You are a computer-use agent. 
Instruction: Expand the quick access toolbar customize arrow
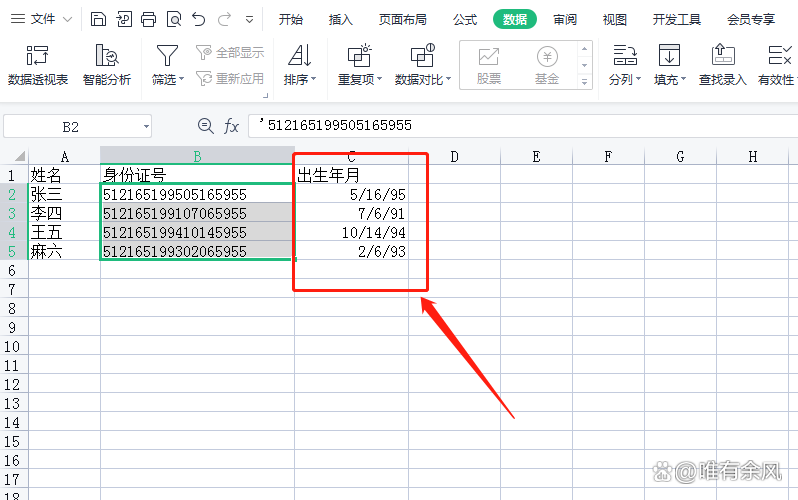(249, 20)
